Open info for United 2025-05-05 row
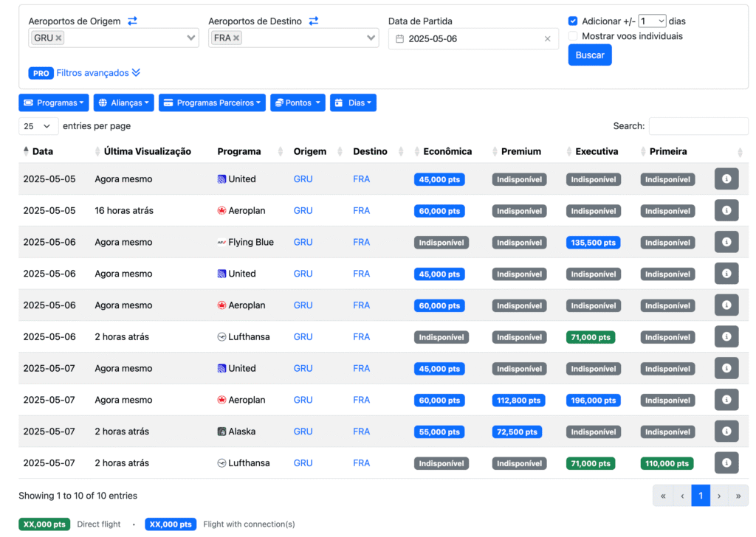 (726, 179)
